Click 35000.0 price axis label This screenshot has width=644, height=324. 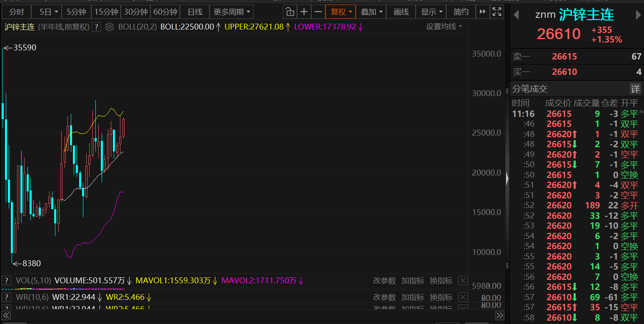[486, 54]
